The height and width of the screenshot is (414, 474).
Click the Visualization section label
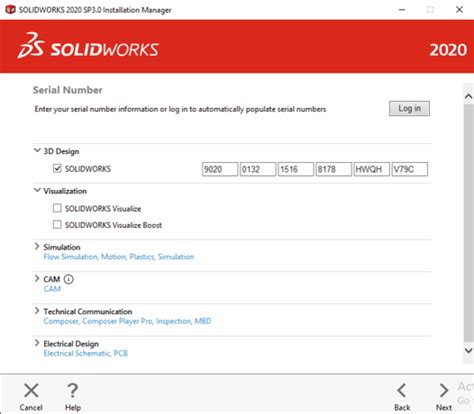point(65,191)
